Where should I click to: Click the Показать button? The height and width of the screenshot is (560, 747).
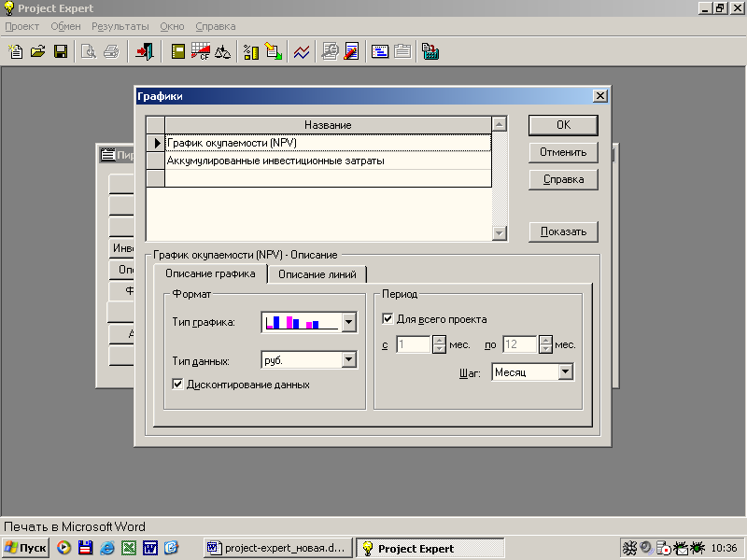coord(563,231)
